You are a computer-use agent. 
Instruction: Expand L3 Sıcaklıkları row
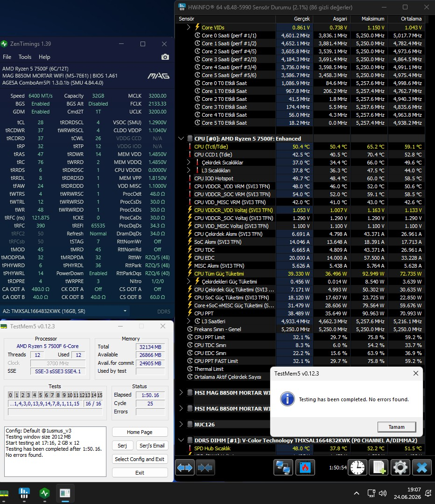coord(189,170)
